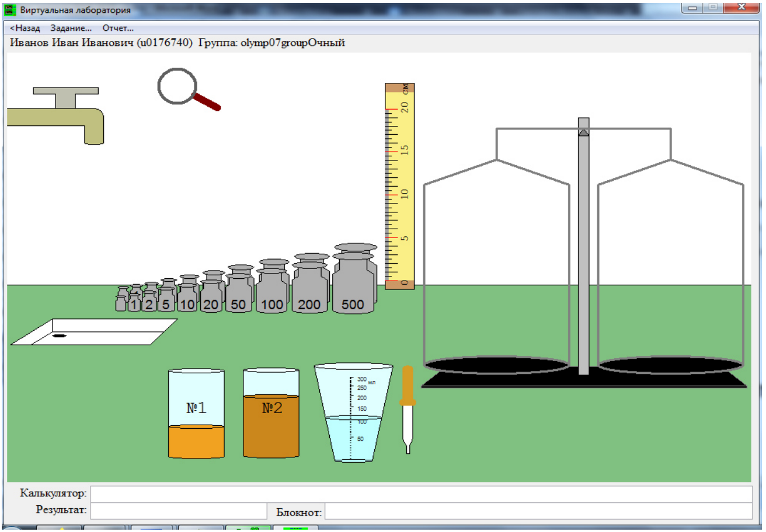Open the Задание... menu
The width and height of the screenshot is (766, 532).
[71, 27]
